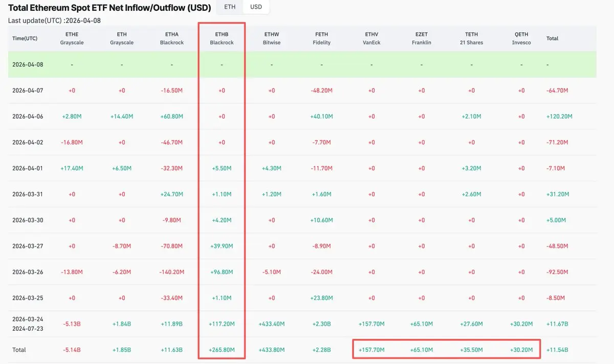Click the -33.40M ETHA cell
The image size is (614, 364).
click(171, 298)
